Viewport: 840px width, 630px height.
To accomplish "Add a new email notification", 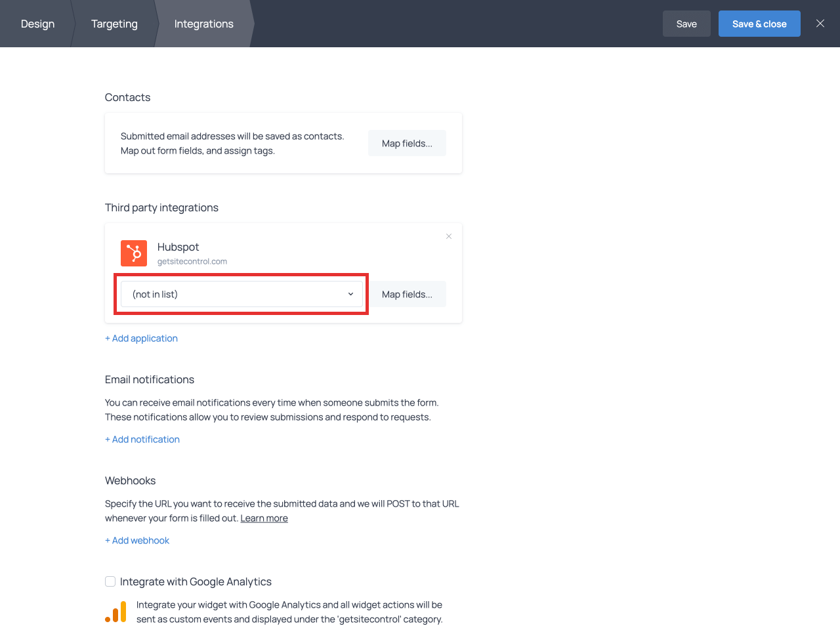I will point(142,440).
